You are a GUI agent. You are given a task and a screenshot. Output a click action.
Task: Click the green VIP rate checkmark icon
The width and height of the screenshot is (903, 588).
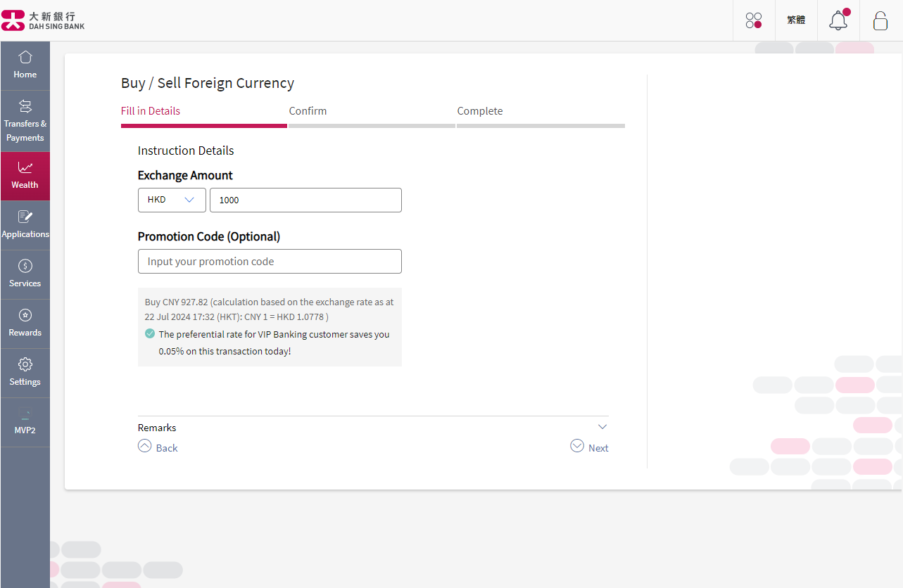[x=149, y=334]
